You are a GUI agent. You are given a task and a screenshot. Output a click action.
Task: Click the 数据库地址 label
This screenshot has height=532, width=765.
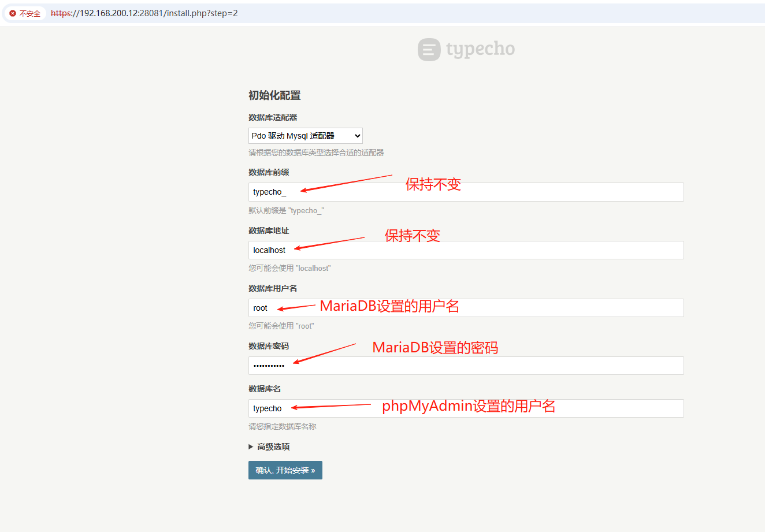(x=269, y=230)
